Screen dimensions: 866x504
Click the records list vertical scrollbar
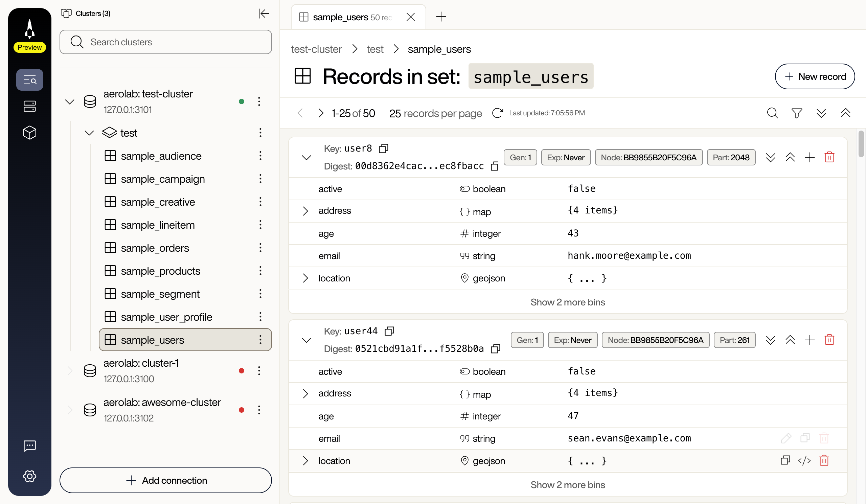861,144
